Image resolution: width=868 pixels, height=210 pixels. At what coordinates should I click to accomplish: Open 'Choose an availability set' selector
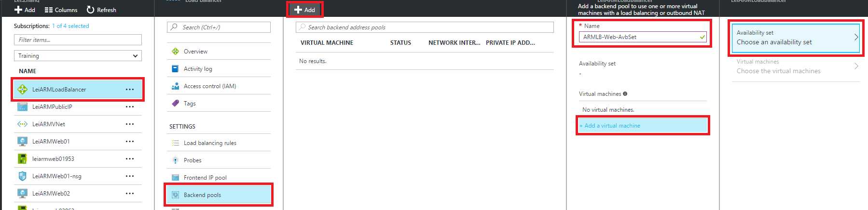click(796, 38)
